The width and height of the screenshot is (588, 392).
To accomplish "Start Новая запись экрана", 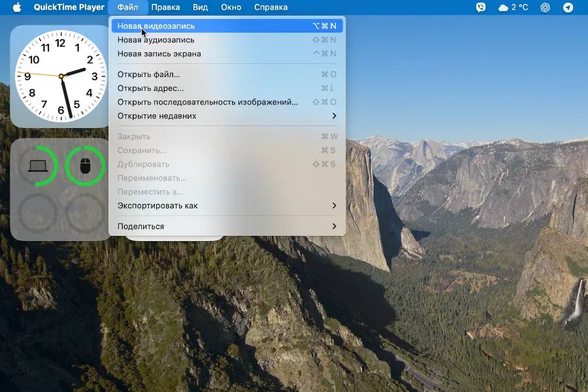I will click(x=227, y=54).
